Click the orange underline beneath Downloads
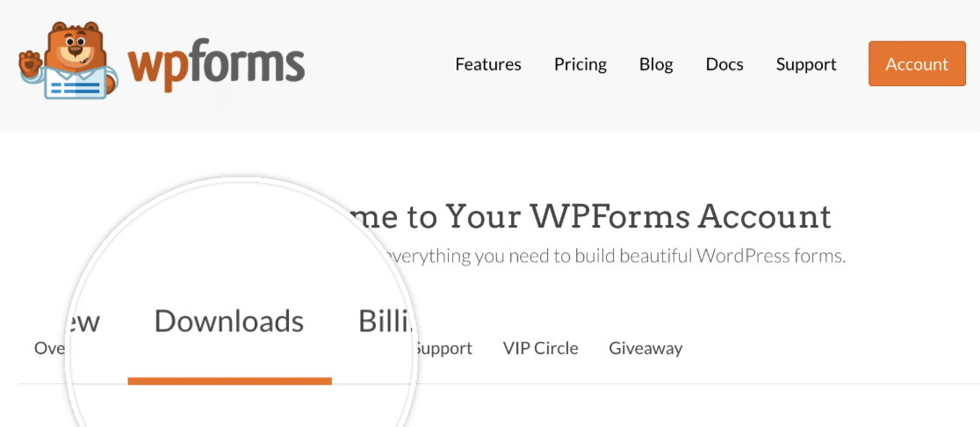Screen dimensions: 980x427 [229, 380]
